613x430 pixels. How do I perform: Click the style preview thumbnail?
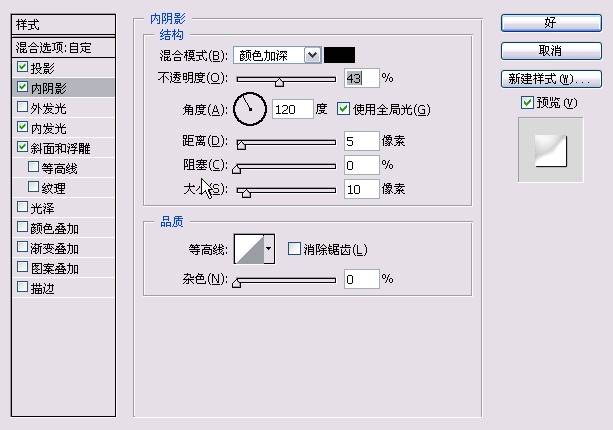(550, 150)
